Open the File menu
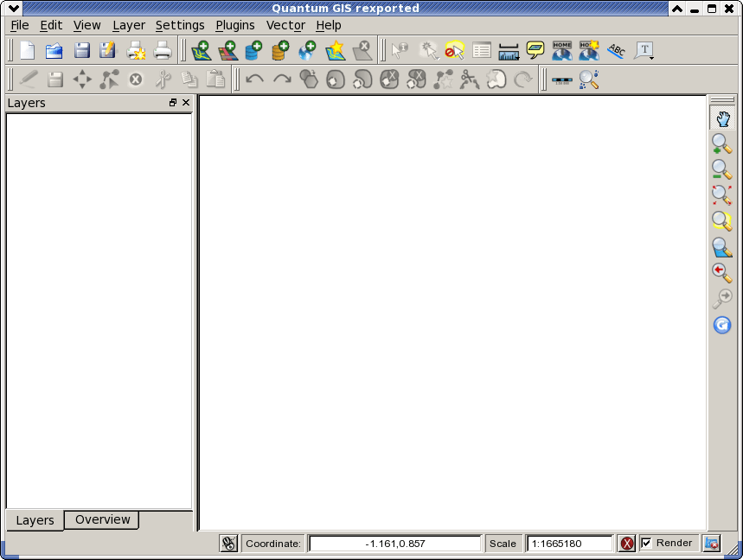 click(x=19, y=26)
